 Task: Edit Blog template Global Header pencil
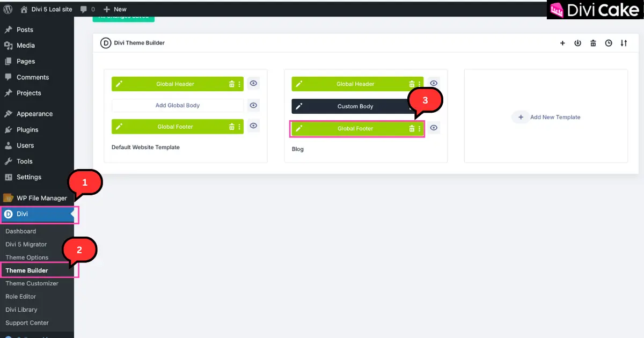tap(299, 84)
